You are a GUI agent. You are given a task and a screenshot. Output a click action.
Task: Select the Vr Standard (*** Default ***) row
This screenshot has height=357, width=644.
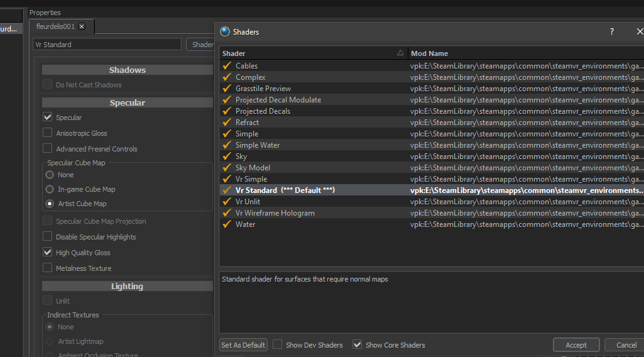point(432,190)
